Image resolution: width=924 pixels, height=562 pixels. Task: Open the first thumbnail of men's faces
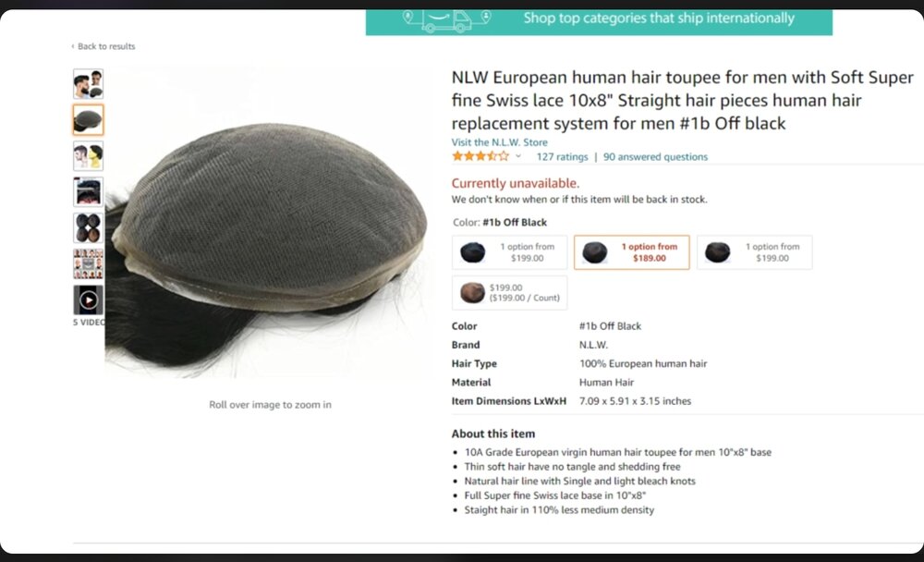(x=89, y=83)
